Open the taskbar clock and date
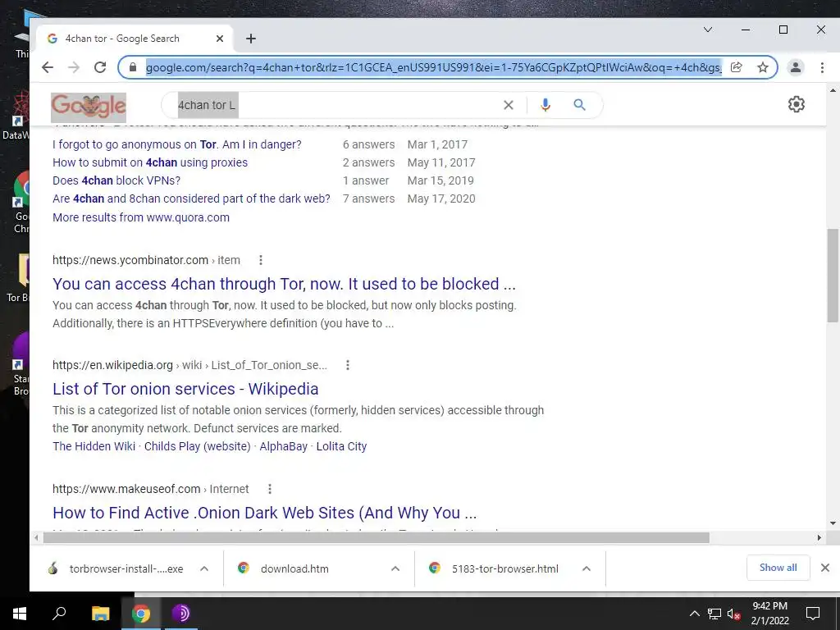Image resolution: width=840 pixels, height=630 pixels. point(769,614)
